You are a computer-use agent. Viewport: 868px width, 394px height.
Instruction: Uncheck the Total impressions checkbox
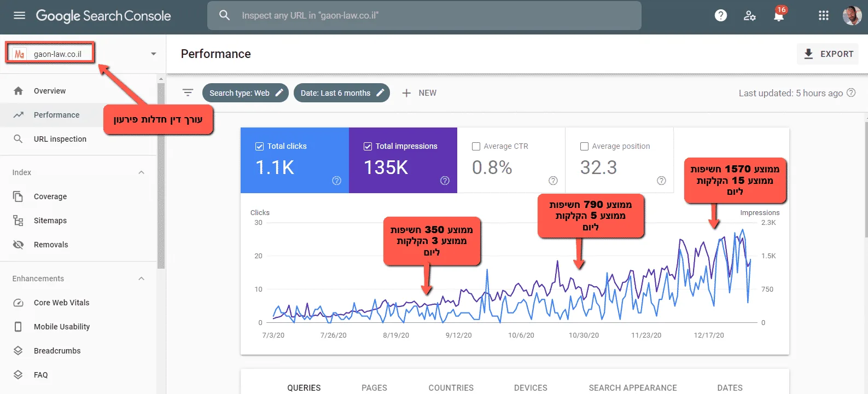point(368,146)
